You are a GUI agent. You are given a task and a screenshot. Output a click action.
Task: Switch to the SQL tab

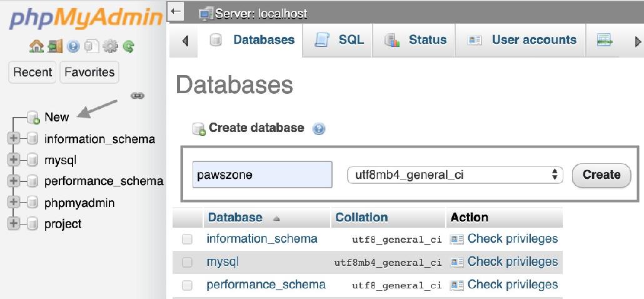[x=338, y=40]
